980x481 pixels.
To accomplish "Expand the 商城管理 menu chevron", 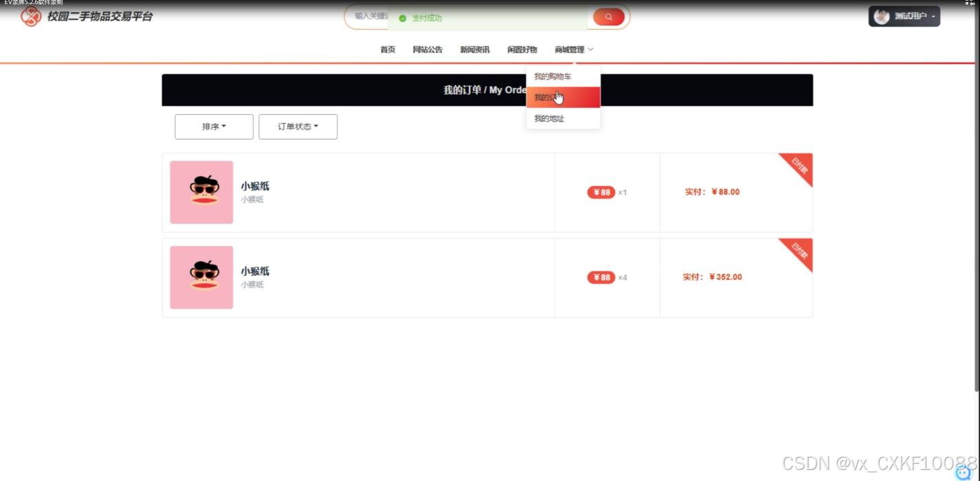I will tap(591, 49).
